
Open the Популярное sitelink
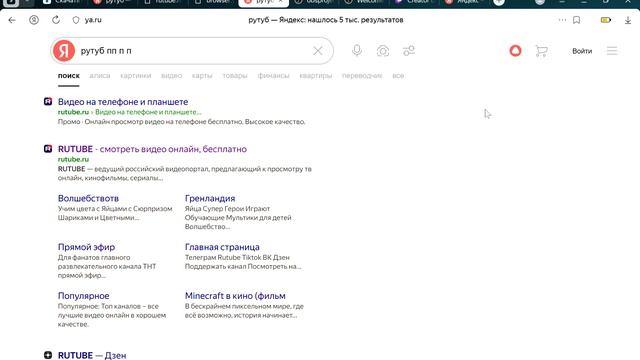click(83, 296)
